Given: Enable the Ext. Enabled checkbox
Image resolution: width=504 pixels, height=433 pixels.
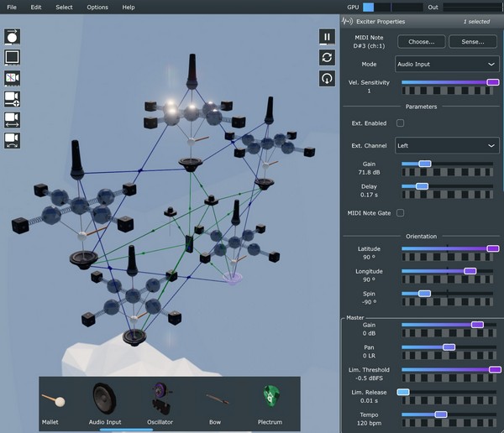Looking at the screenshot, I should click(401, 123).
